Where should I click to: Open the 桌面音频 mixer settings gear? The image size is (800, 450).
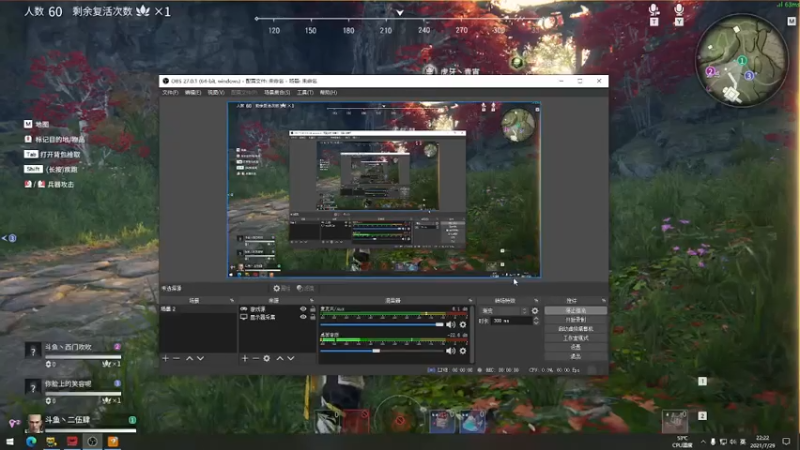463,351
